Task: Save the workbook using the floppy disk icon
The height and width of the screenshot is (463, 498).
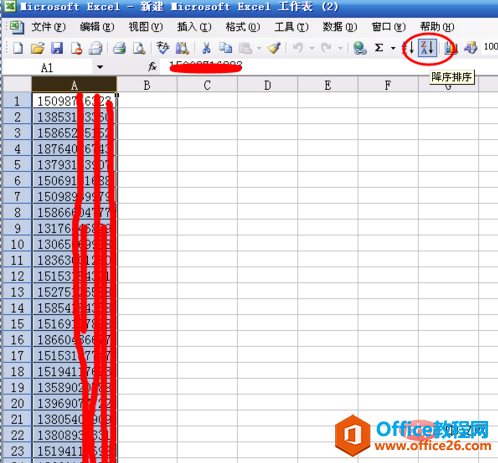Action: click(x=57, y=48)
